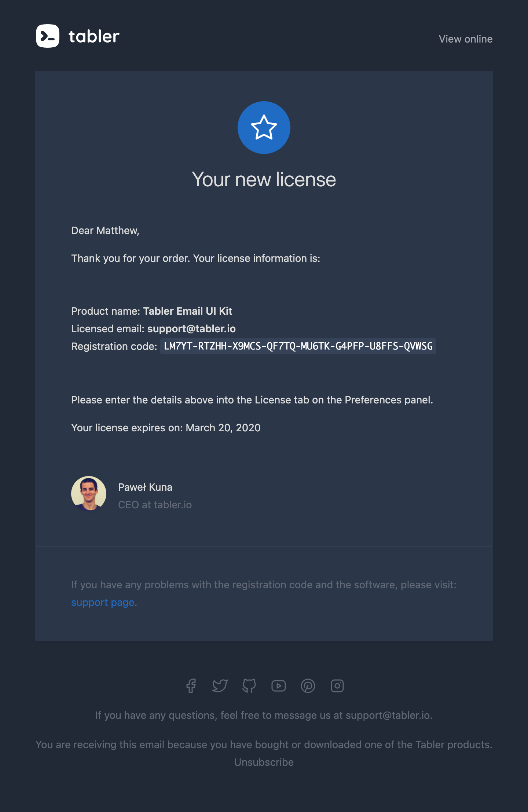Click the Your new license heading
The width and height of the screenshot is (528, 812).
[264, 179]
